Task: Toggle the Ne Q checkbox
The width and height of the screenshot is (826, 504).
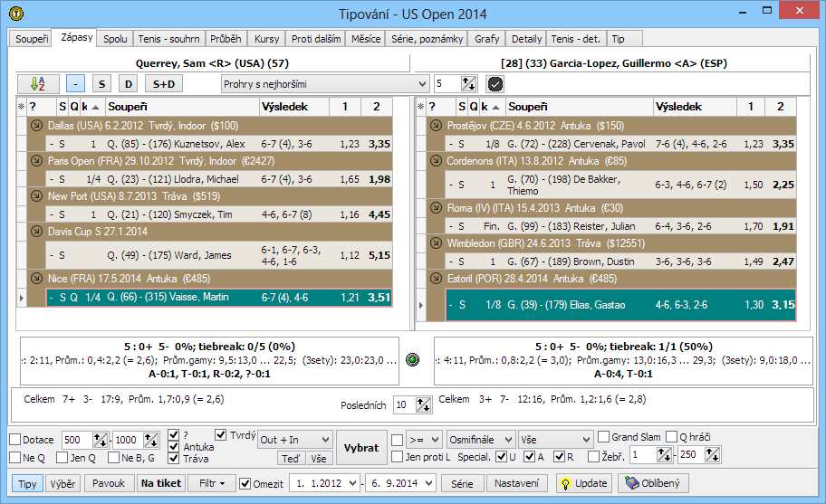Action: click(14, 458)
